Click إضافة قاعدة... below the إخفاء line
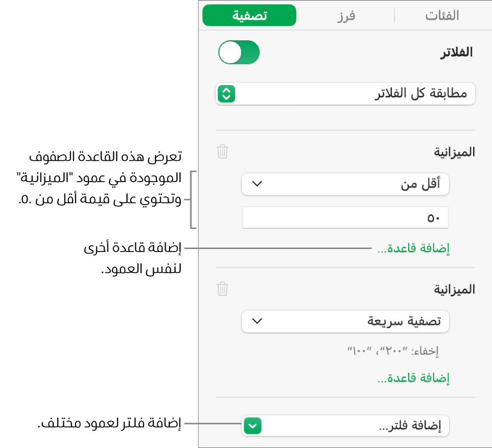 pos(413,378)
